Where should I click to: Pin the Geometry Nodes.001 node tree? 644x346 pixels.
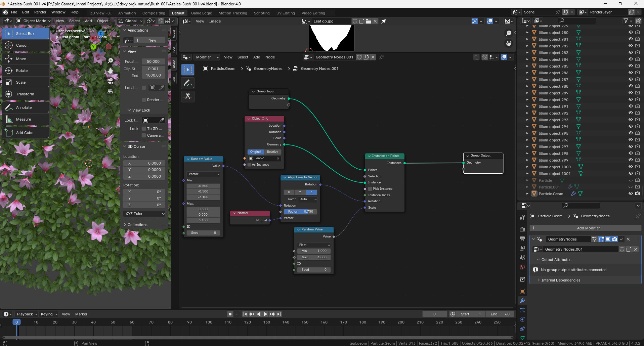(x=381, y=57)
